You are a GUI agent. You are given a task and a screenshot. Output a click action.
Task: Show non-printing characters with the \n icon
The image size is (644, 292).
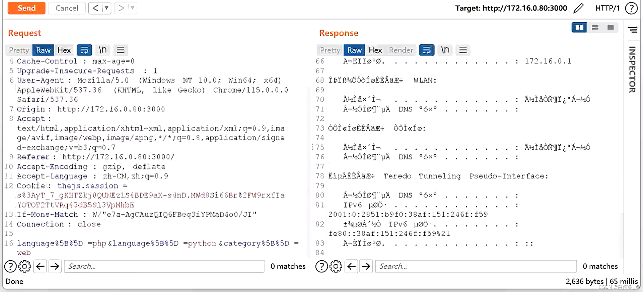coord(102,50)
